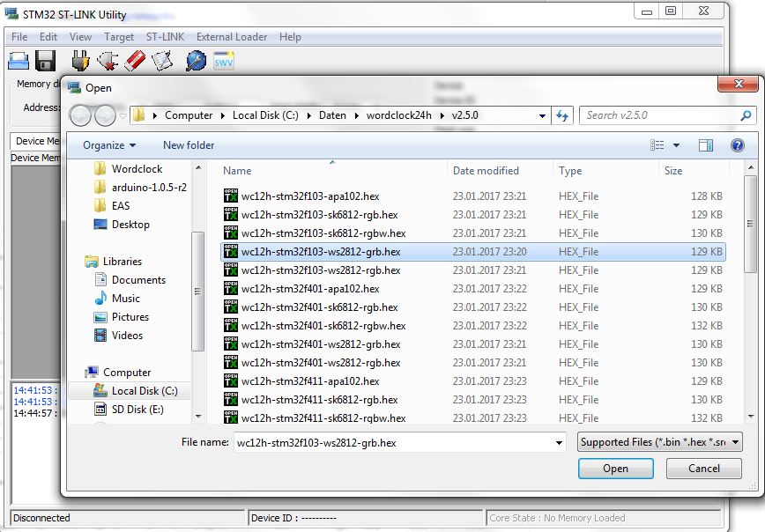Click the file list vertical scrollbar thumb
This screenshot has width=765, height=532.
pos(750,225)
